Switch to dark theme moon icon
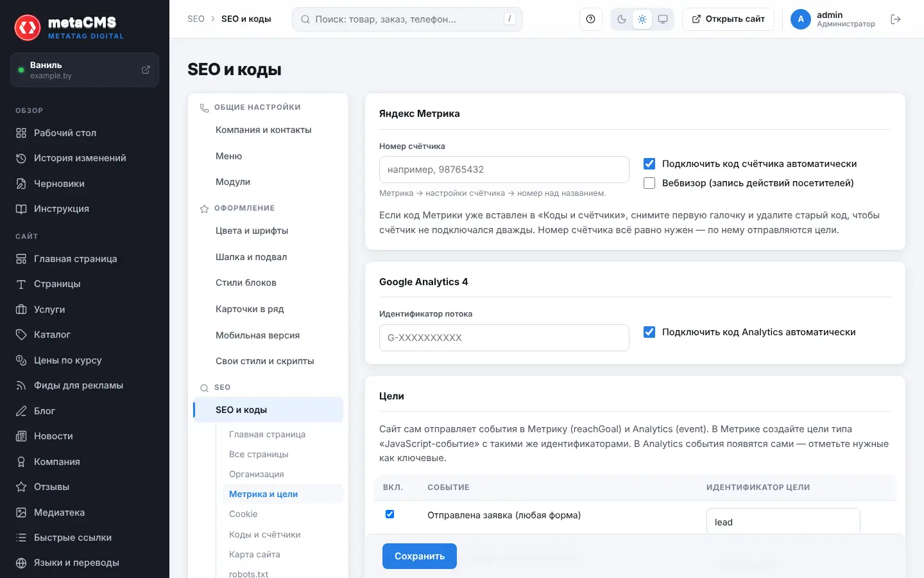Viewport: 924px width, 578px height. tap(622, 19)
